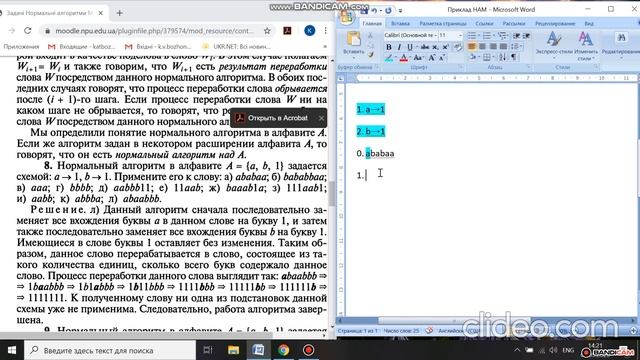This screenshot has height=360, width=640.
Task: Switch to the Вид ribbon tab
Action: tap(589, 24)
